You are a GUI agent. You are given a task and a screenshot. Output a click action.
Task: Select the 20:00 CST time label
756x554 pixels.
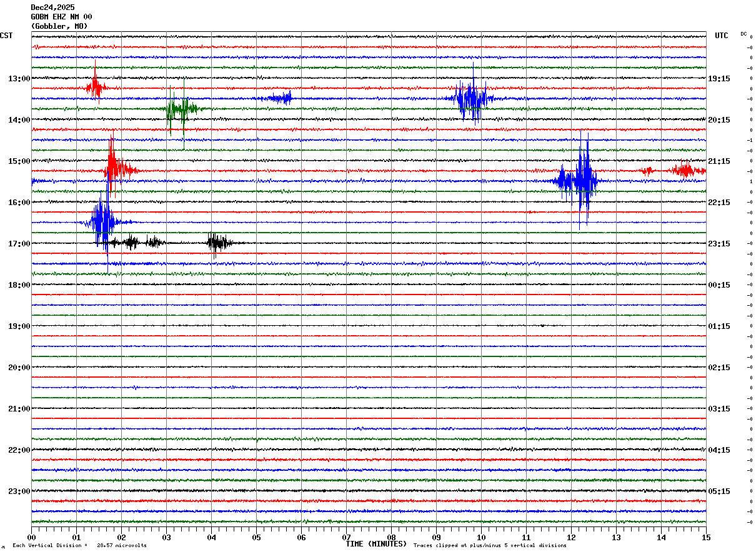coord(19,368)
